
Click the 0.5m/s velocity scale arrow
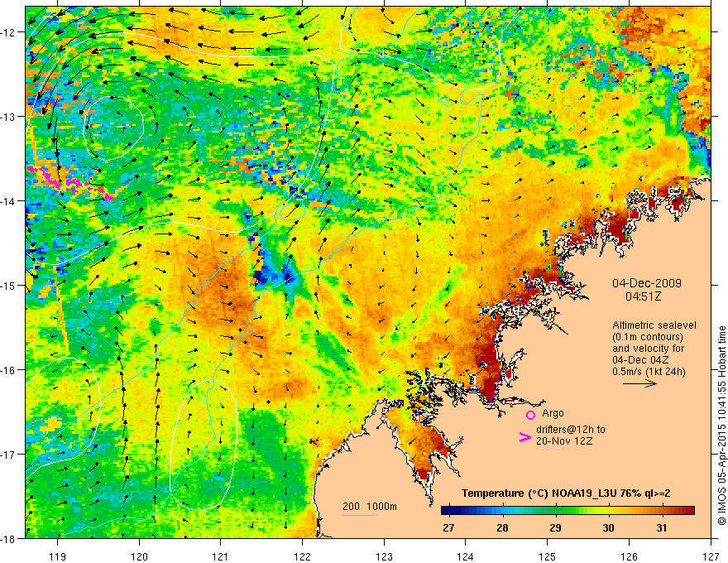click(639, 383)
